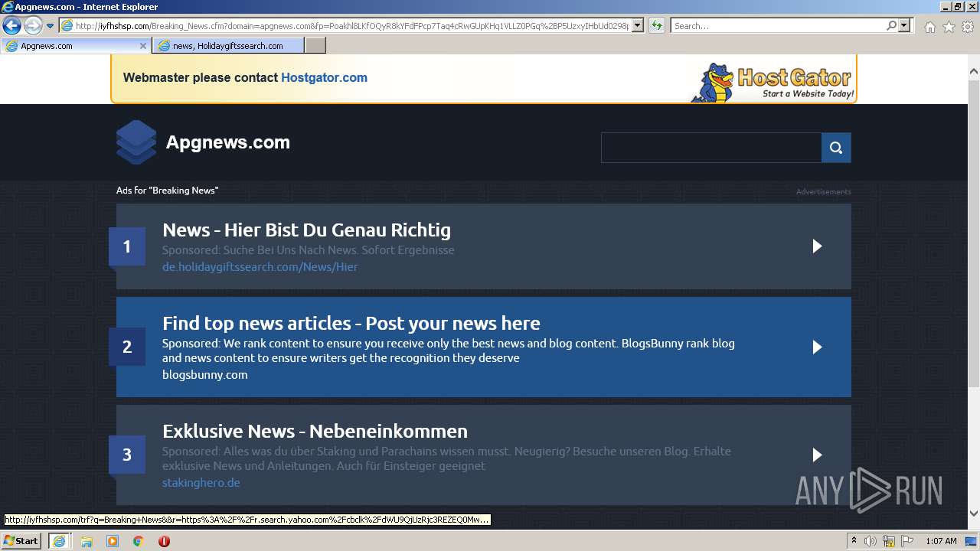Screen dimensions: 980x551
Task: Click the arrow on ad number 2
Action: coord(817,347)
